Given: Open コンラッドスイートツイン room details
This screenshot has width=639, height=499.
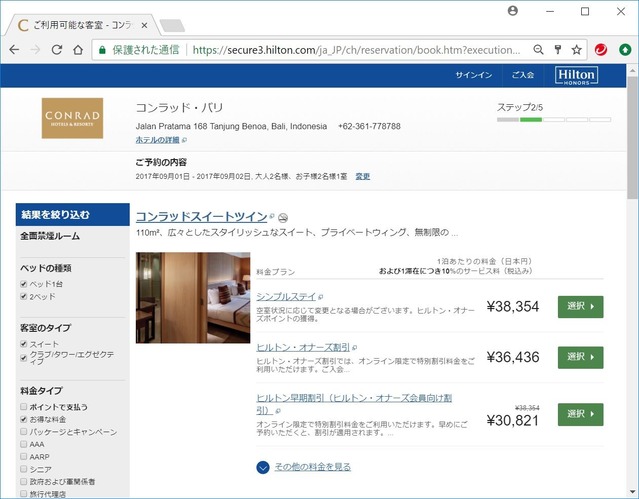Looking at the screenshot, I should click(x=201, y=216).
